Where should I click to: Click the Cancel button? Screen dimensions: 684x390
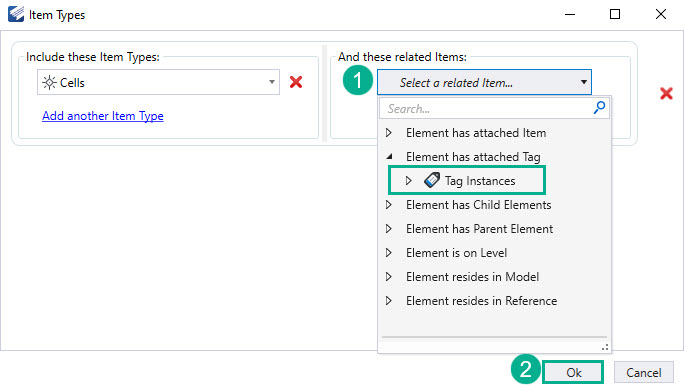(643, 373)
